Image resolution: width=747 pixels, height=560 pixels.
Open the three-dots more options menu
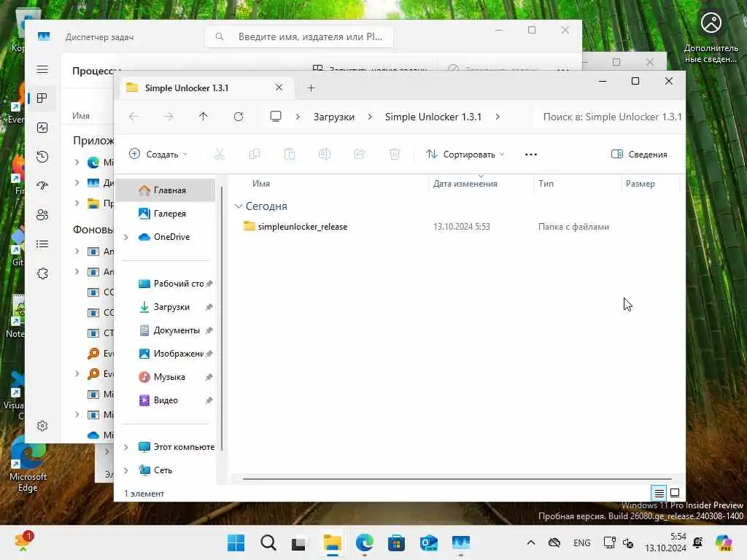(x=531, y=155)
